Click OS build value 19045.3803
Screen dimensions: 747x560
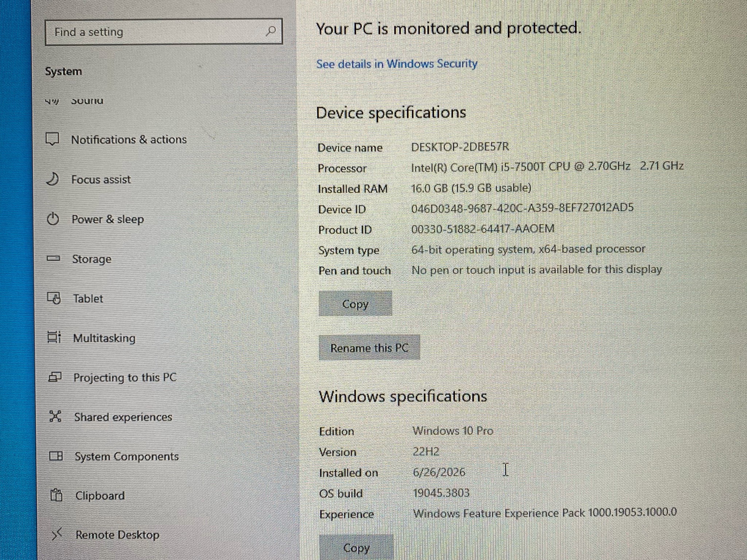[441, 493]
